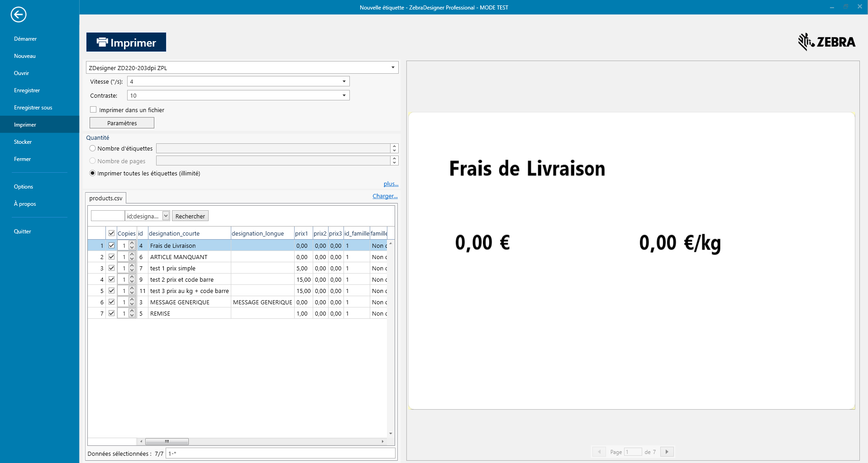Enable Imprimer dans un fichier checkbox
868x463 pixels.
tap(93, 110)
